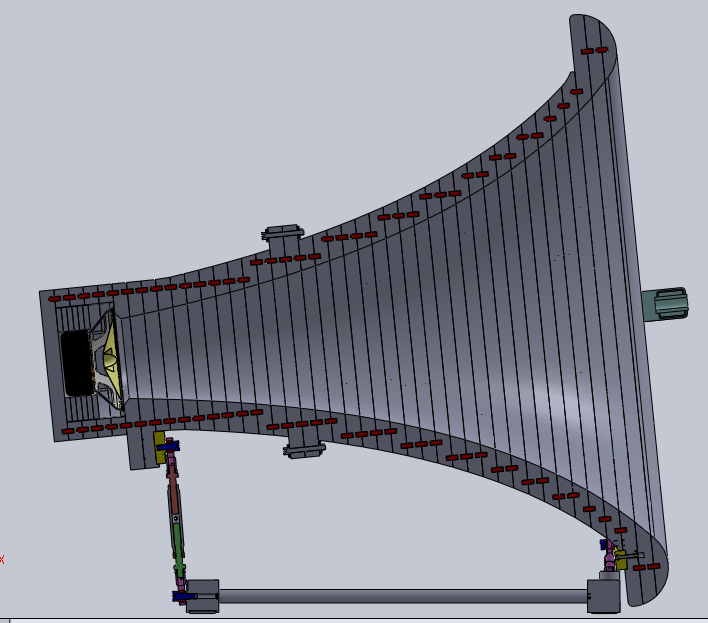Pick the yellow speaker cone
The width and height of the screenshot is (708, 623).
point(112,360)
